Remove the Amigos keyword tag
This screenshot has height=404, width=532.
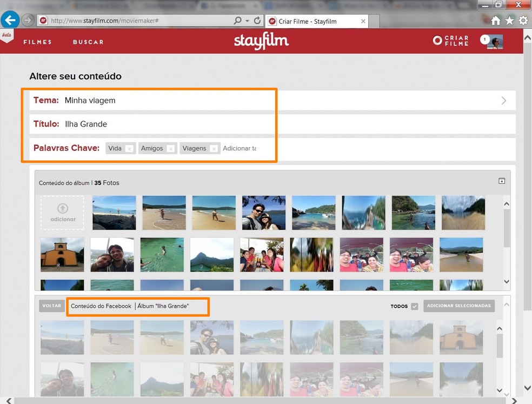point(171,149)
